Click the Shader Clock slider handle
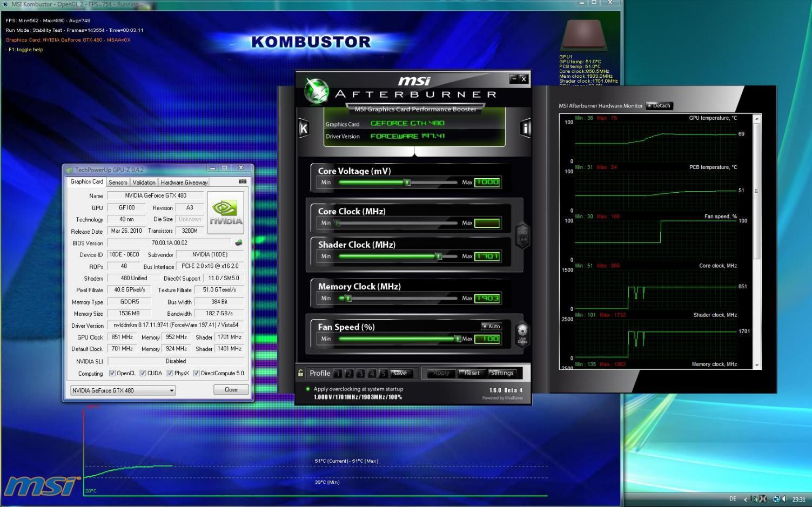This screenshot has width=812, height=507. (x=439, y=256)
